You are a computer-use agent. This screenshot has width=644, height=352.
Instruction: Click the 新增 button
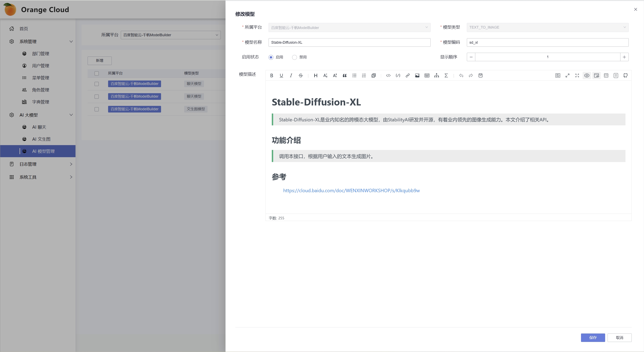click(x=99, y=61)
